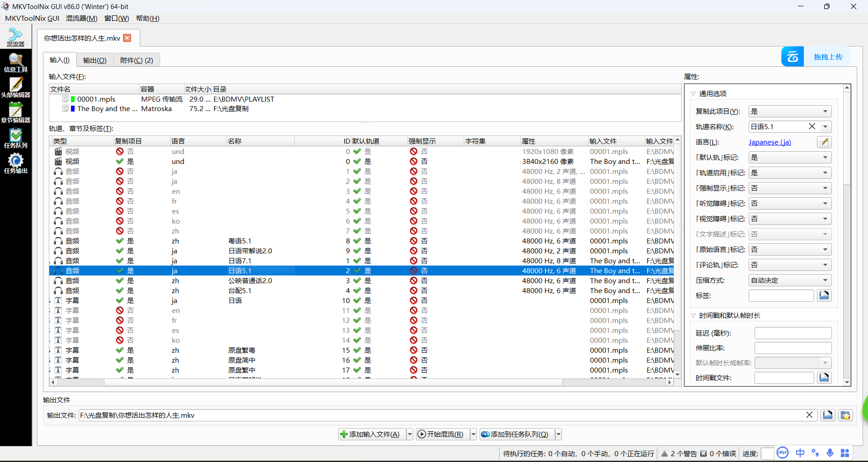Open the 头部编辑器 header editor
Viewport: 868px width, 462px height.
(x=15, y=88)
